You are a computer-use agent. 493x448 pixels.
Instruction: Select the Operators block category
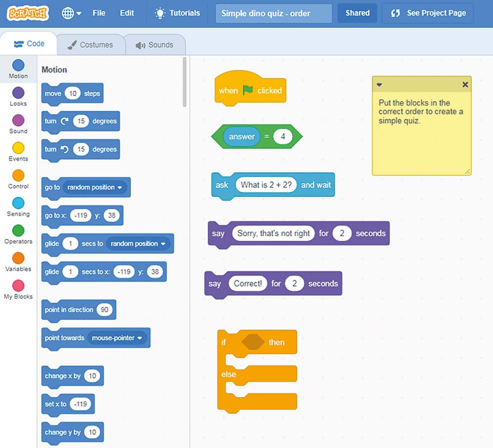[18, 234]
